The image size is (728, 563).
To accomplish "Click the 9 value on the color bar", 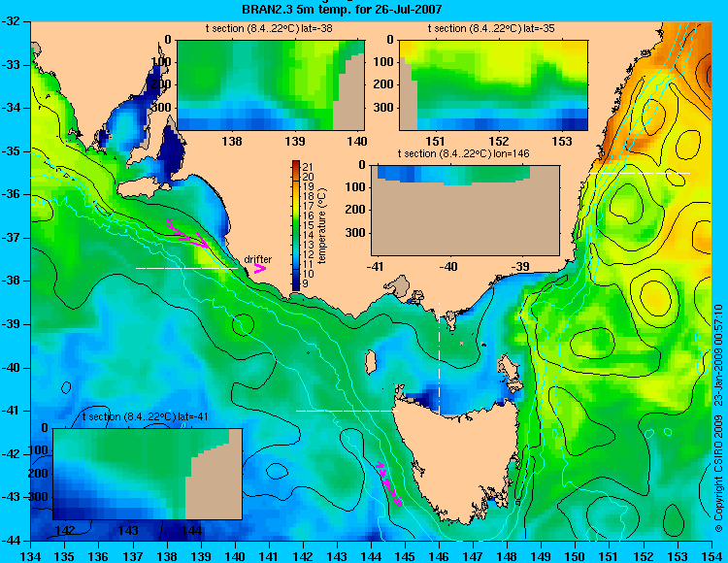I will pyautogui.click(x=305, y=283).
